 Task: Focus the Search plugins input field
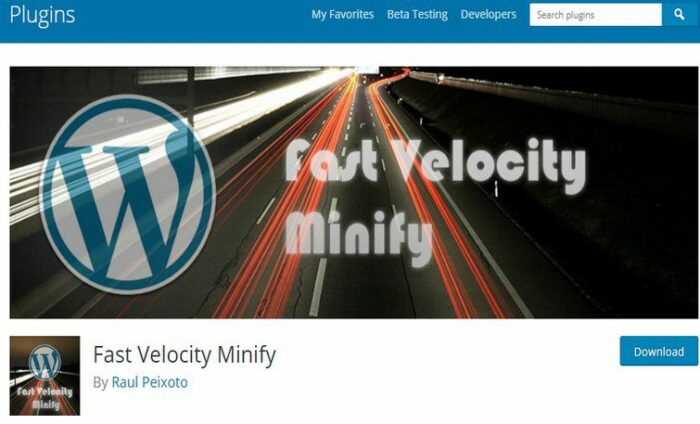596,15
